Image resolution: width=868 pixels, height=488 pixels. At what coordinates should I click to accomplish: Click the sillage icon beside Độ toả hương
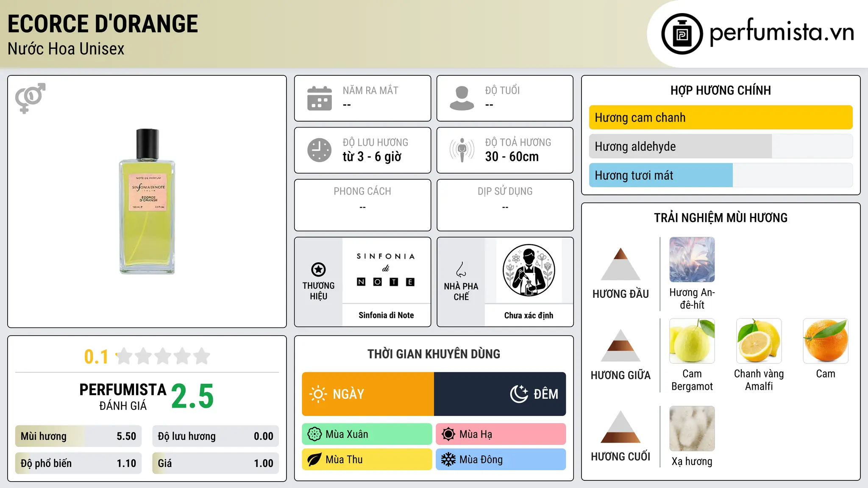click(x=462, y=150)
